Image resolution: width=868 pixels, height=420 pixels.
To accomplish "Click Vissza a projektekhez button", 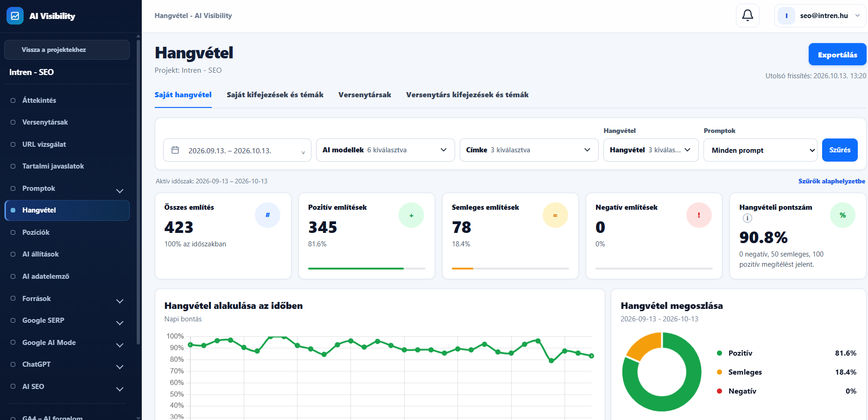I will tap(67, 50).
